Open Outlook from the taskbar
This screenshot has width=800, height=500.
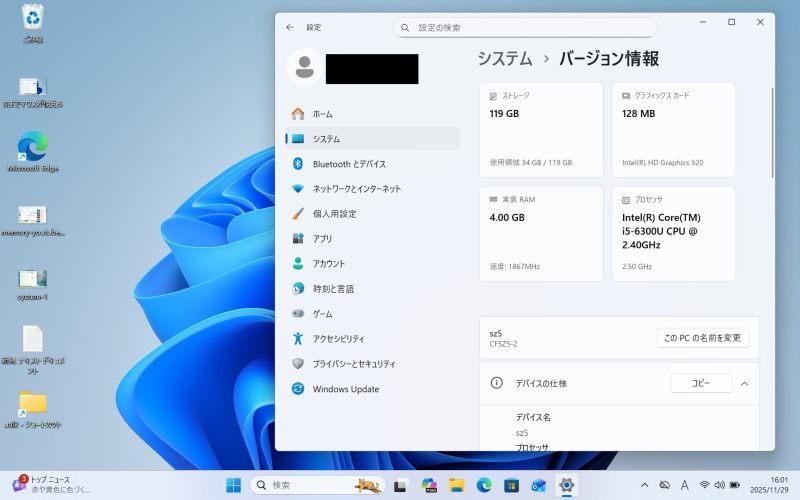click(539, 485)
